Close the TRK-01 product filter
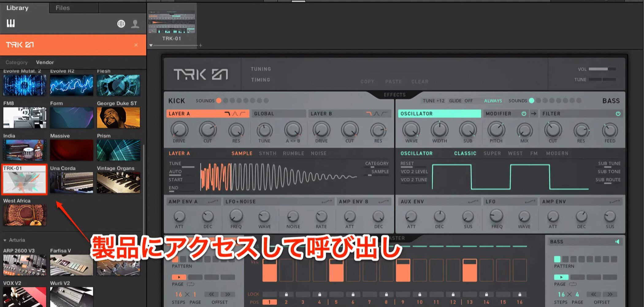The height and width of the screenshot is (307, 644). coord(136,45)
